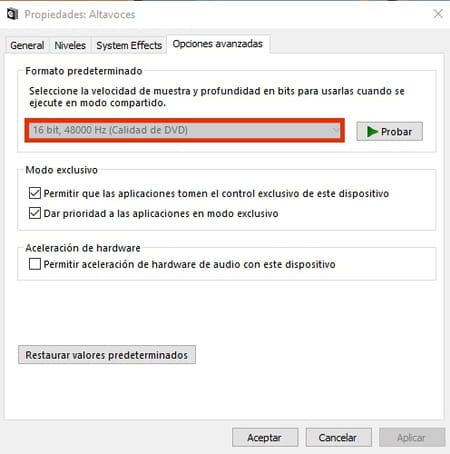This screenshot has width=450, height=454.
Task: Expand the dropdown arrow of default format
Action: coord(334,130)
